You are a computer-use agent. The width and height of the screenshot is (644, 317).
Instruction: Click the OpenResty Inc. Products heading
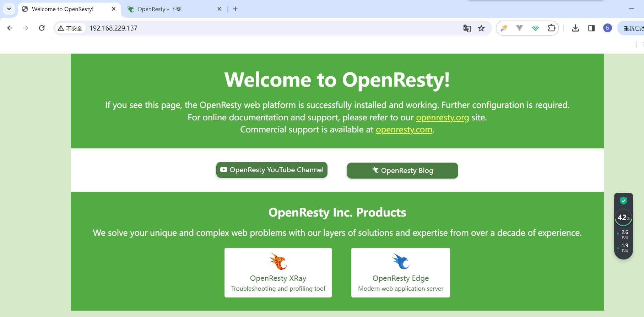click(337, 212)
